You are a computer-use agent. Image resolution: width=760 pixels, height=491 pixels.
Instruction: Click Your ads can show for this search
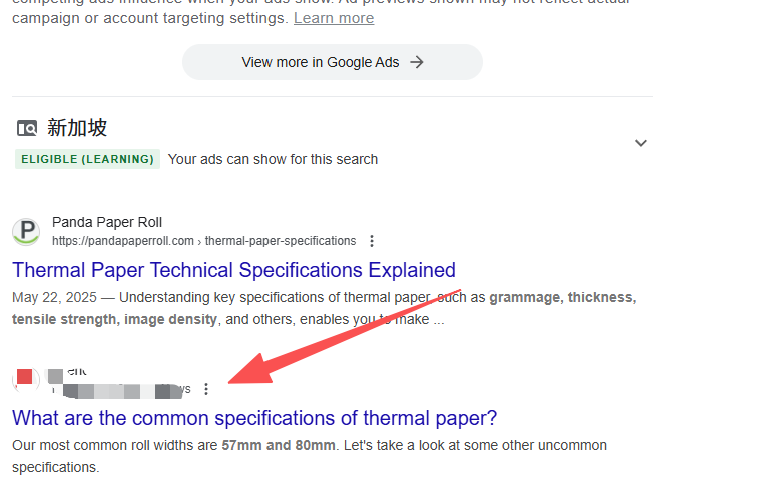[x=273, y=159]
